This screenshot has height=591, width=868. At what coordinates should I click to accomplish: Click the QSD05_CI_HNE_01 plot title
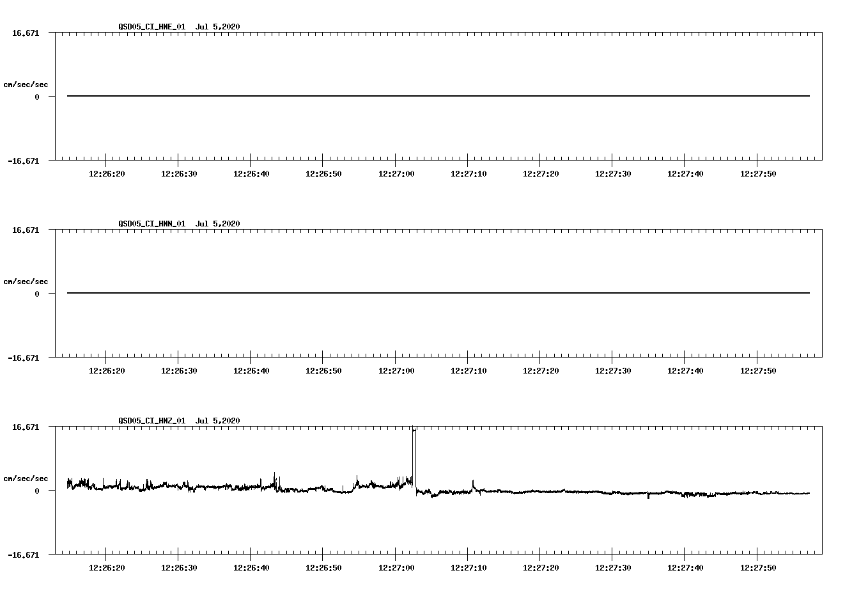click(179, 27)
